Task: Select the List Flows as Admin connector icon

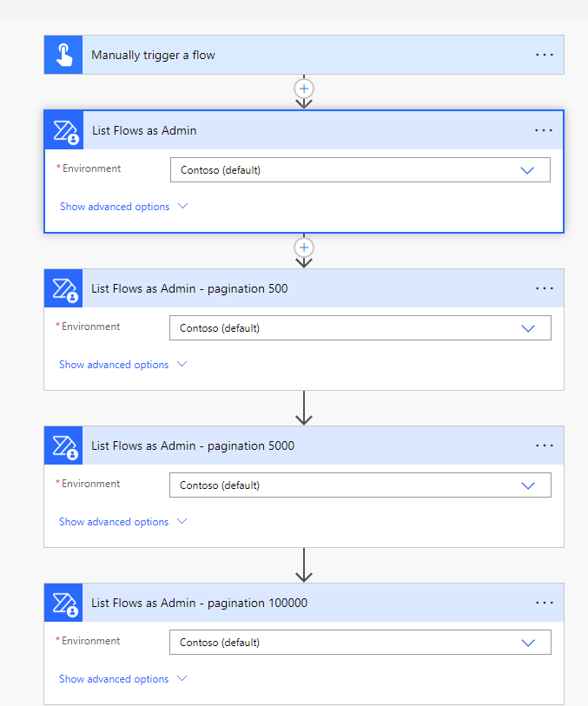Action: tap(63, 130)
